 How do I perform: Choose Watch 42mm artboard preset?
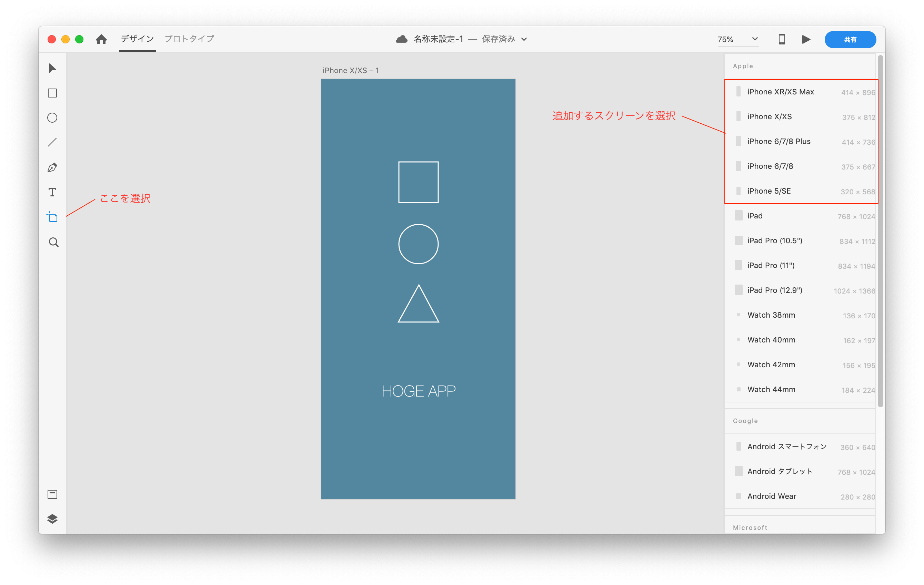click(800, 365)
